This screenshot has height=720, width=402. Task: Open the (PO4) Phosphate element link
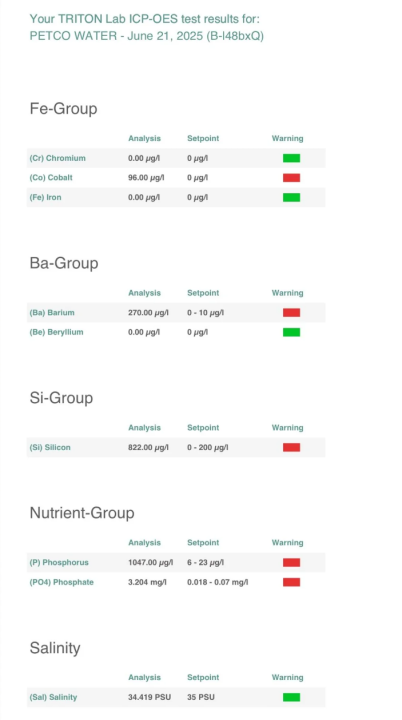[62, 582]
